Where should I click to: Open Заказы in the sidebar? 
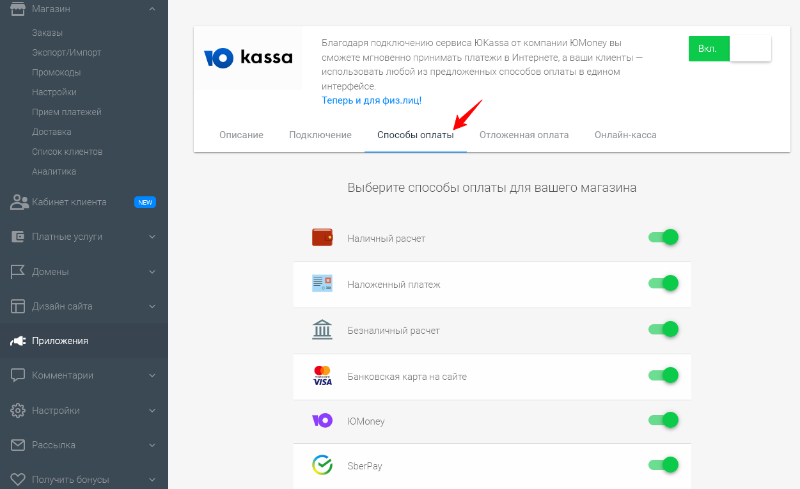(x=47, y=33)
